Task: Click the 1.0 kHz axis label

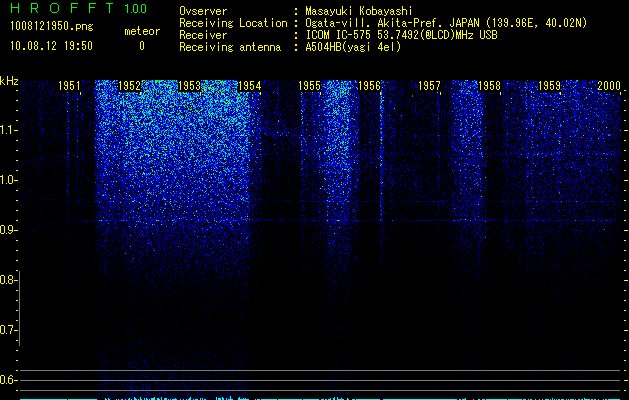Action: coord(7,180)
